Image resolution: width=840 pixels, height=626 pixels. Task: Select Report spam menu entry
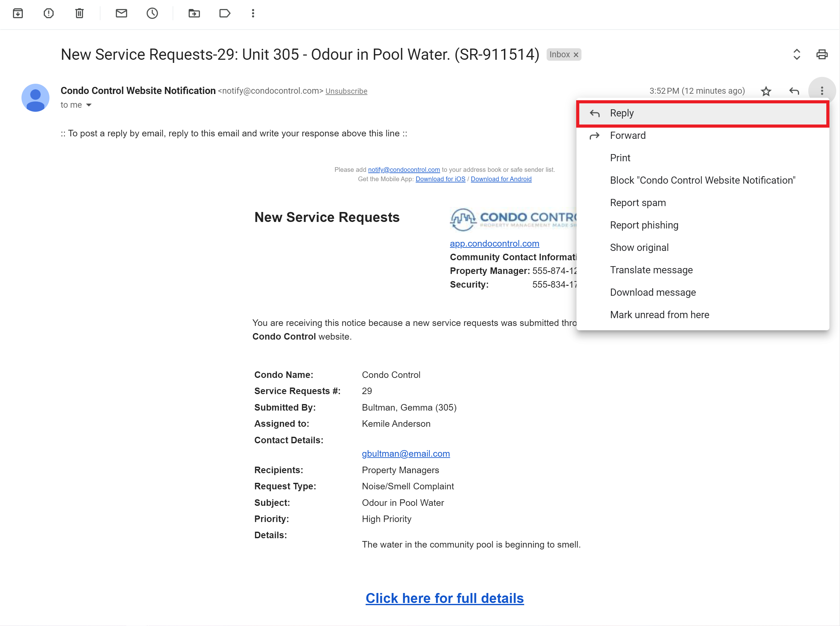702,202
